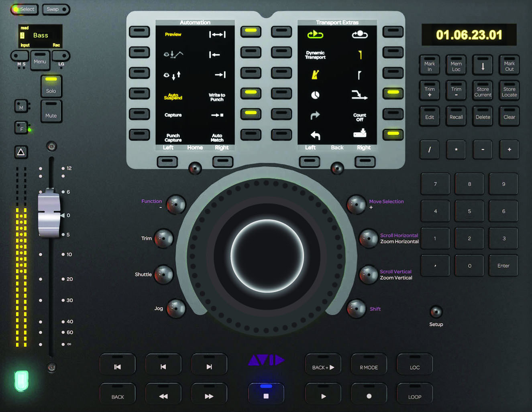532x412 pixels.
Task: Open the strip Menu button
Action: (40, 61)
